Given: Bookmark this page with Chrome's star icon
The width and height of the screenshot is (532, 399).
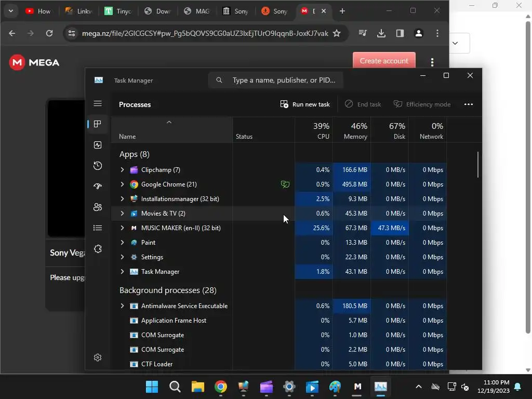Looking at the screenshot, I should (x=337, y=33).
